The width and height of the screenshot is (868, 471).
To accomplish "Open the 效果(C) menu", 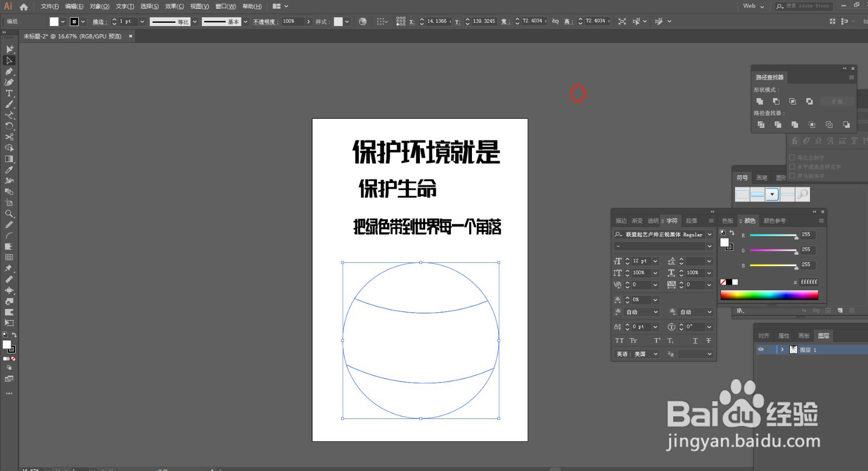I will point(175,7).
